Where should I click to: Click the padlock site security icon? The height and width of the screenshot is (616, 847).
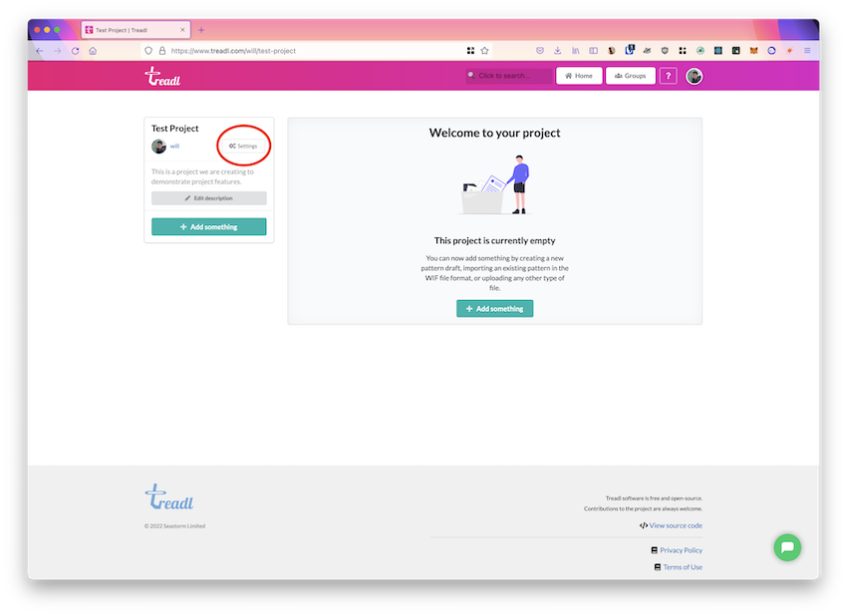(x=162, y=51)
